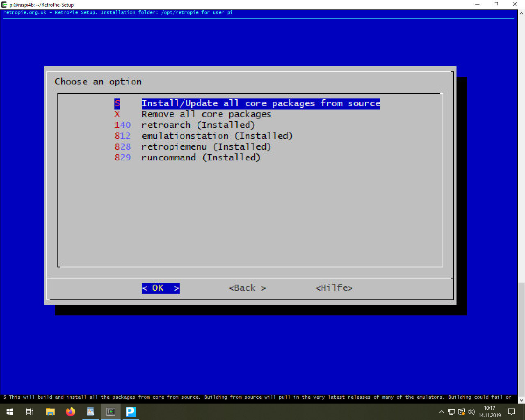Maximize or restore the PuTTY window

click(x=496, y=5)
